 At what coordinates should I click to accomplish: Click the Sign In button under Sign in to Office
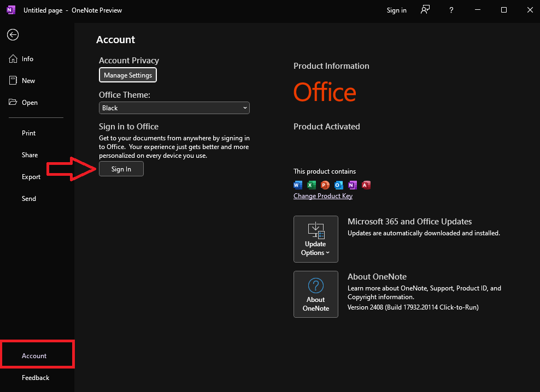coord(121,169)
